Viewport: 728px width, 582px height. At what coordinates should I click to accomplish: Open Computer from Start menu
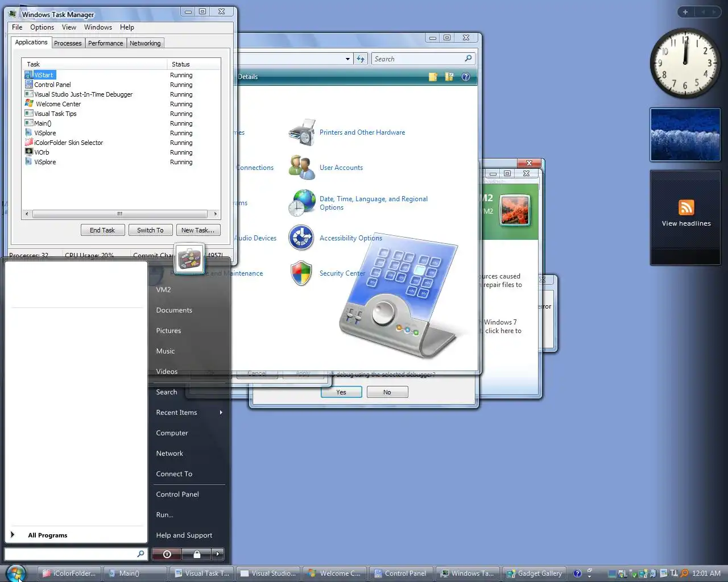(x=172, y=433)
